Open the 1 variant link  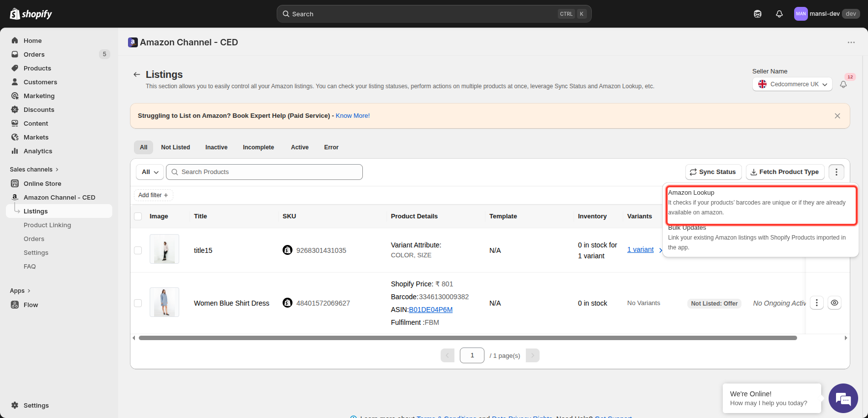[x=641, y=249]
